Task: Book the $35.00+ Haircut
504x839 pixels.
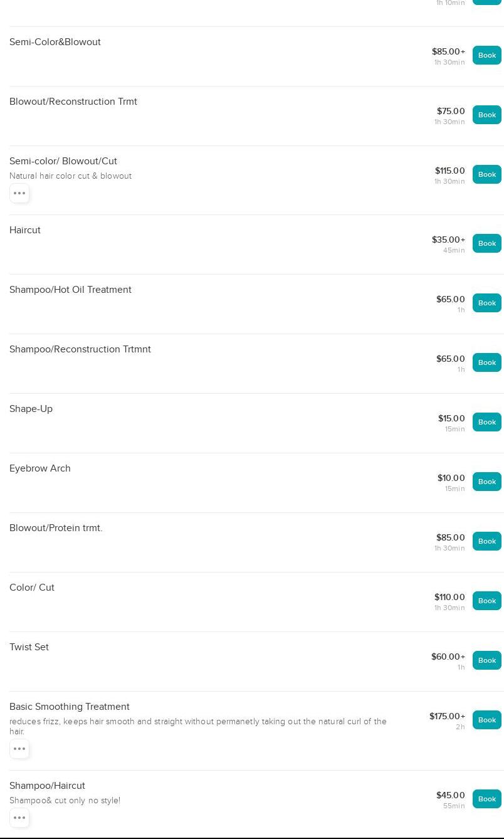Action: coord(486,243)
